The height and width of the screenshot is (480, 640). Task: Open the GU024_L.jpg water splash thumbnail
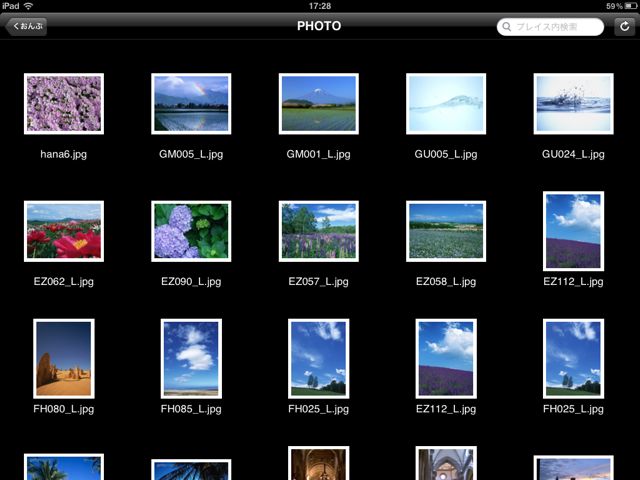[x=573, y=104]
